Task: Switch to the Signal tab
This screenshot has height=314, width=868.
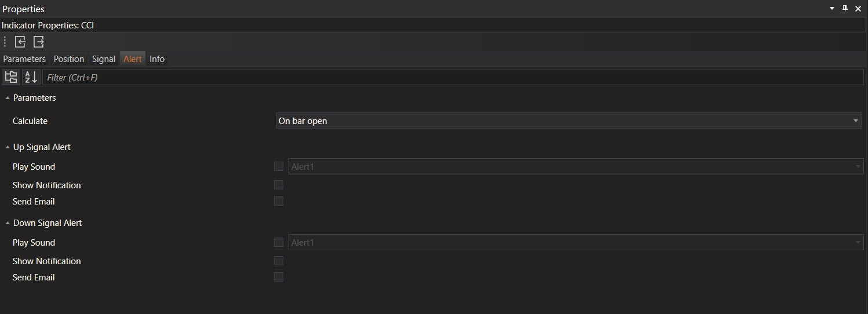Action: pyautogui.click(x=104, y=59)
